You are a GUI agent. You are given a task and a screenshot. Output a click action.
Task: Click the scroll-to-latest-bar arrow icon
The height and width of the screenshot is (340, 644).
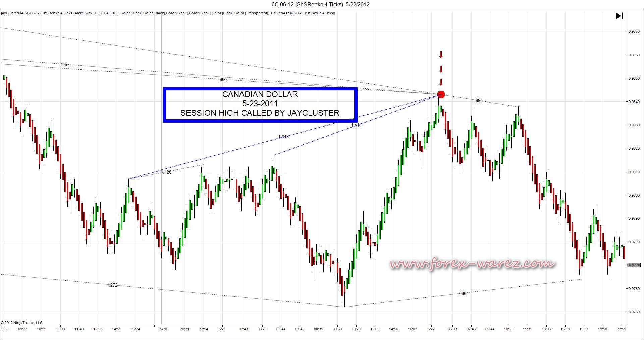point(619,16)
